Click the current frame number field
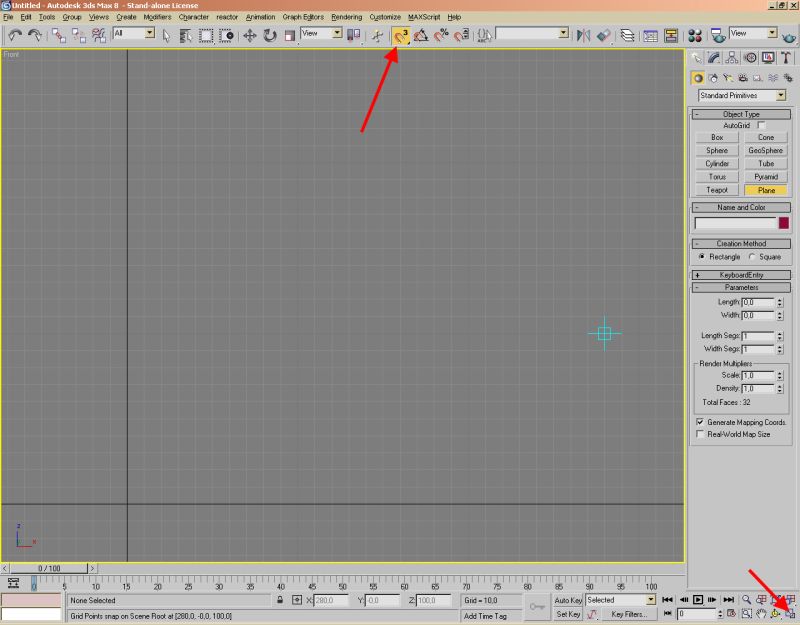This screenshot has width=800, height=625. (695, 613)
